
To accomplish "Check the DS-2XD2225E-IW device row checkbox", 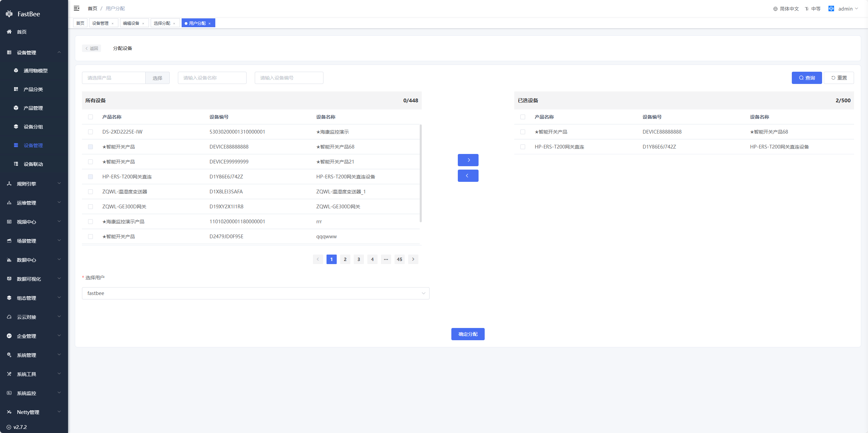I will 90,132.
